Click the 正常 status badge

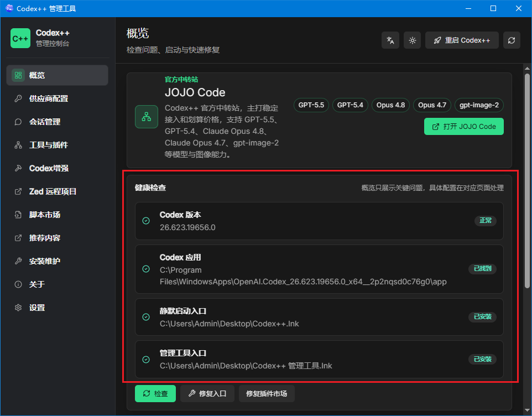point(486,221)
